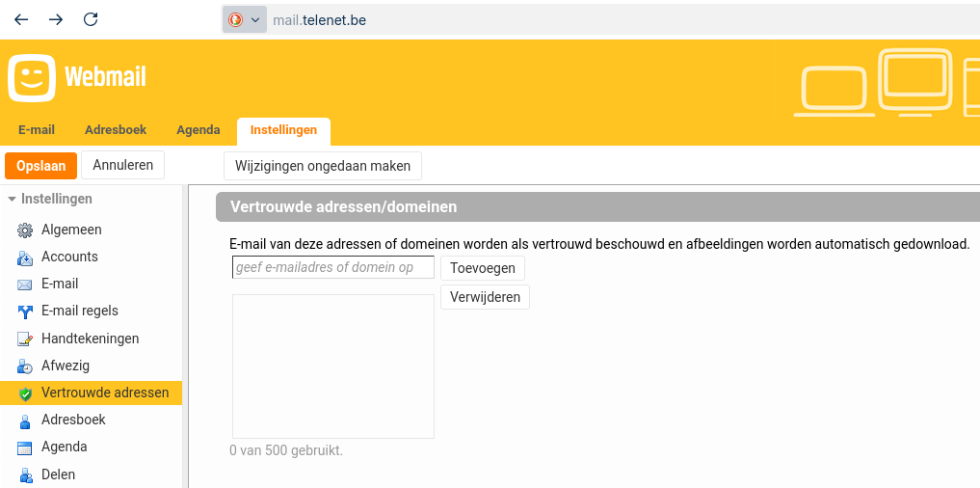Collapse the Instellingen tree section
The height and width of the screenshot is (488, 980).
pos(12,199)
